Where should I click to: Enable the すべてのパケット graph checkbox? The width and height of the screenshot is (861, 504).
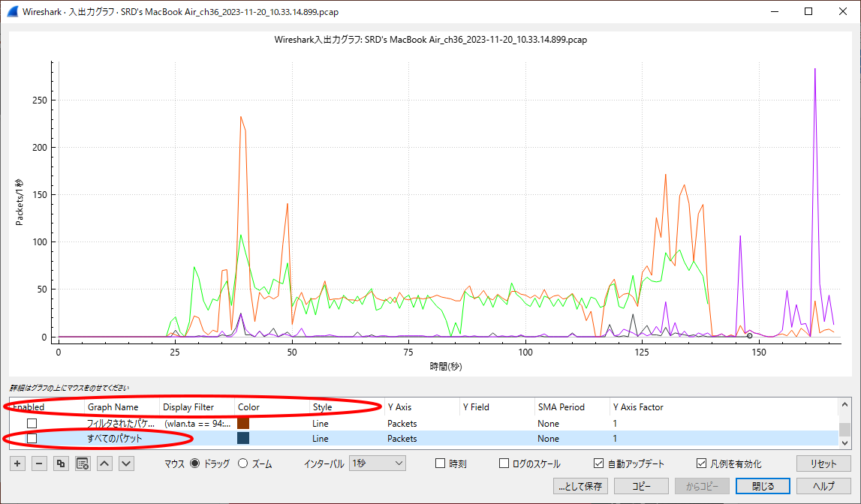(32, 438)
